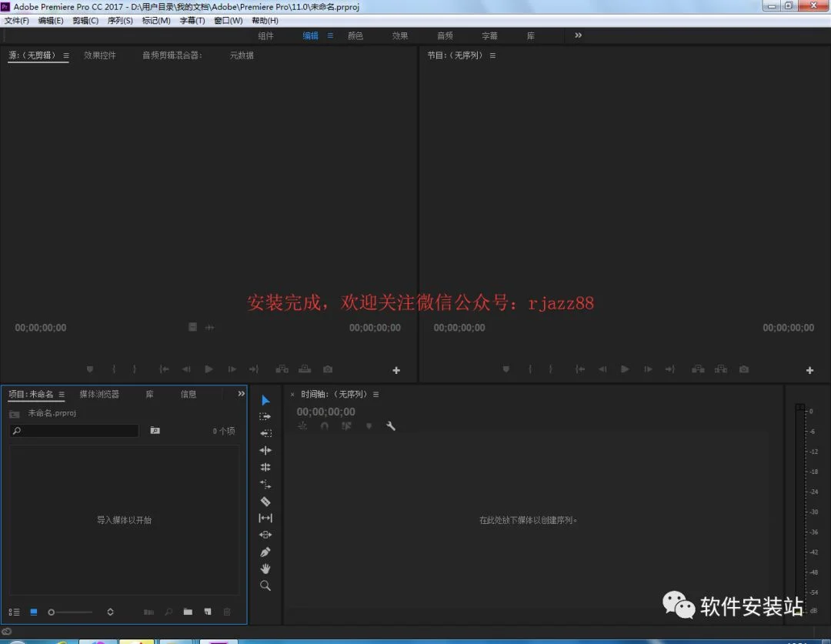Select the Hand tool
The width and height of the screenshot is (831, 644).
pyautogui.click(x=265, y=569)
